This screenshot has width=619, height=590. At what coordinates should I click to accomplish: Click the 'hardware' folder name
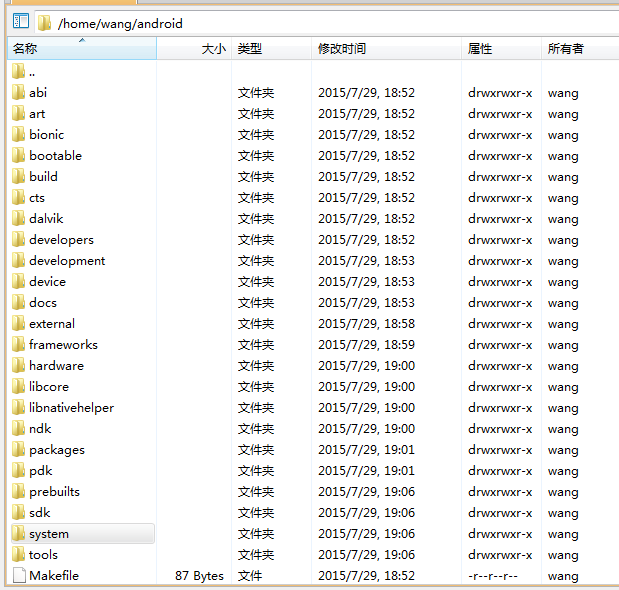[56, 365]
